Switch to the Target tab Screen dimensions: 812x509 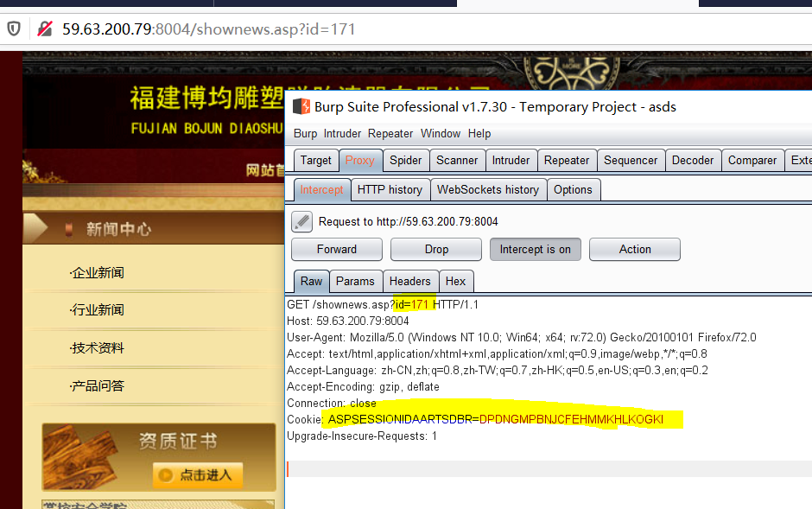click(x=316, y=161)
